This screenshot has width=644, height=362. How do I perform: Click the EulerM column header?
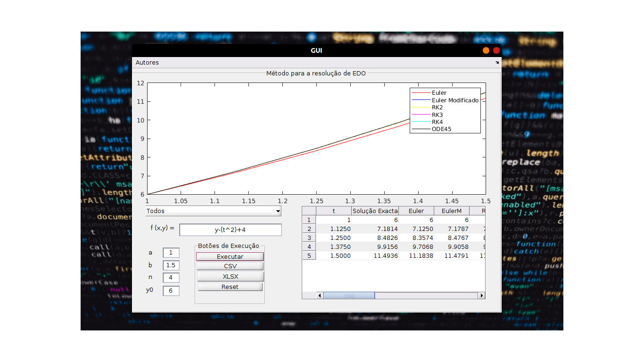click(452, 211)
